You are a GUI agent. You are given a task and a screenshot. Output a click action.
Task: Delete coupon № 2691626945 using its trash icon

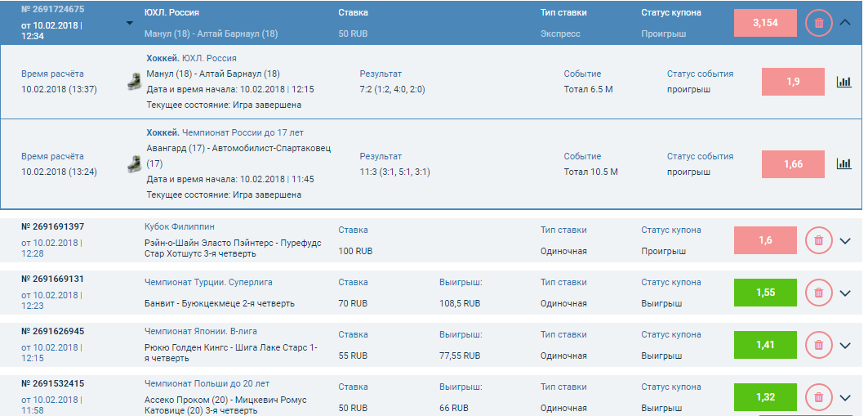819,345
